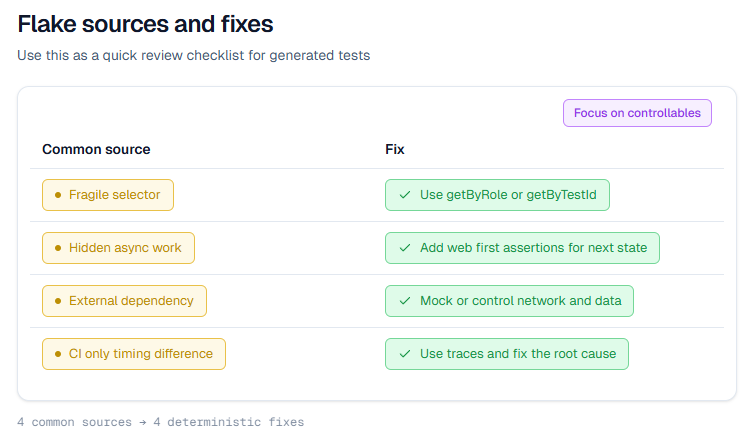Image resolution: width=749 pixels, height=439 pixels.
Task: Click the checkmark beside Add web first assertions
Action: point(405,248)
